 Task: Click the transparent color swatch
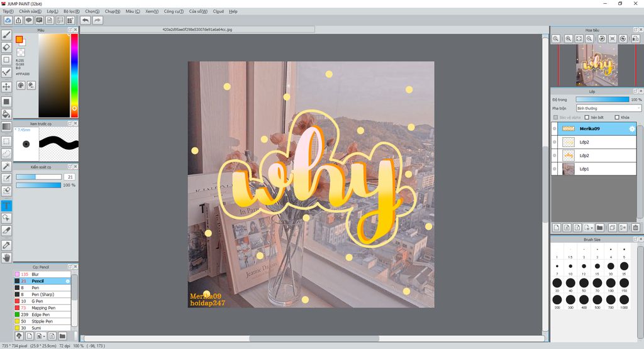pyautogui.click(x=21, y=52)
